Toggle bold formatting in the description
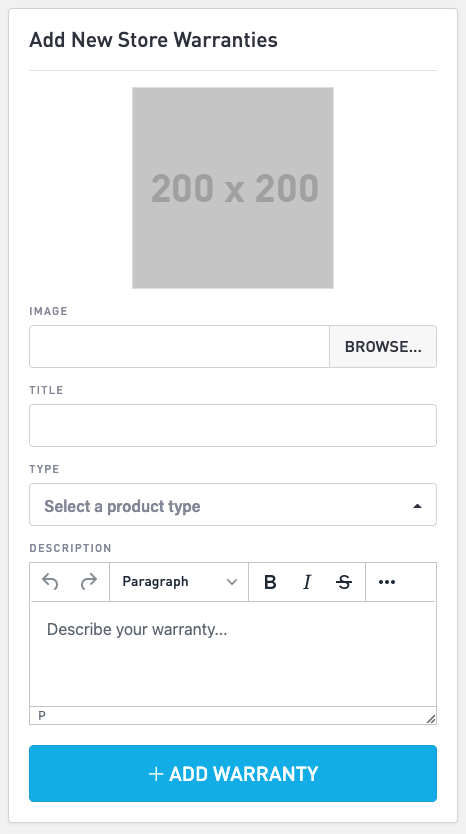 [270, 582]
